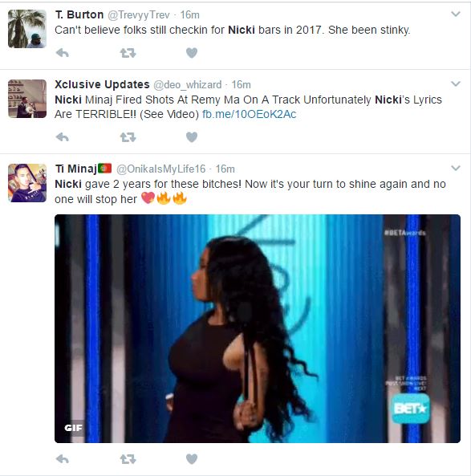The image size is (471, 476).
Task: Open the @TrevyyTrev profile handle
Action: click(139, 15)
